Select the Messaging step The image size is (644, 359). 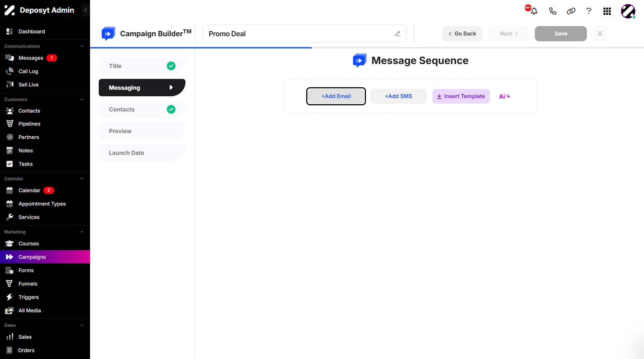click(x=142, y=88)
